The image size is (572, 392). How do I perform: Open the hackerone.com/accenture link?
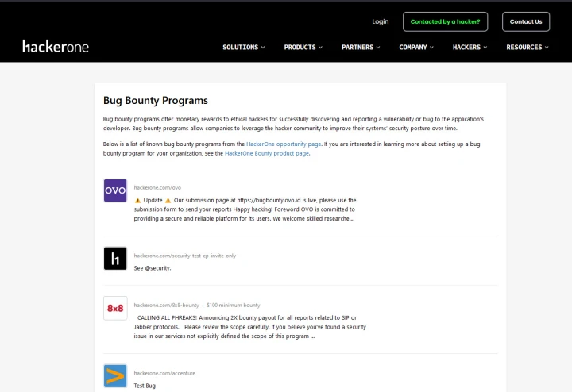pyautogui.click(x=164, y=373)
